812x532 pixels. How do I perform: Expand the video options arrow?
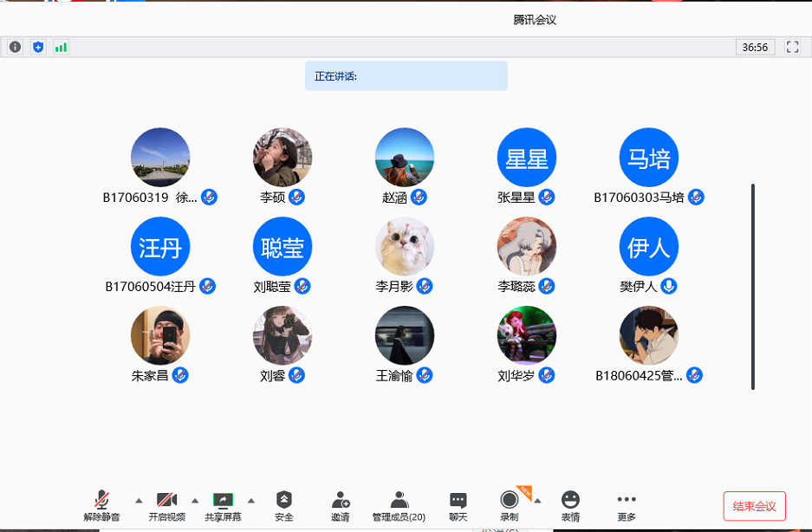[195, 500]
